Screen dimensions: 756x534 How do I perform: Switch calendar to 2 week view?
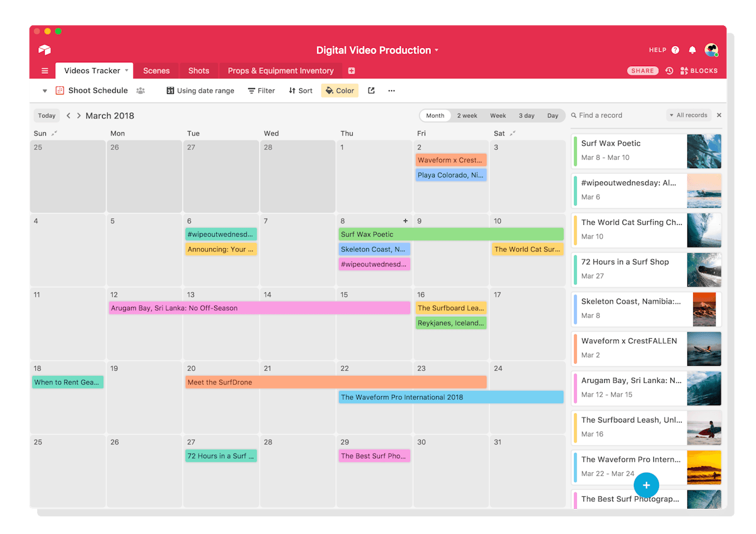(x=467, y=116)
